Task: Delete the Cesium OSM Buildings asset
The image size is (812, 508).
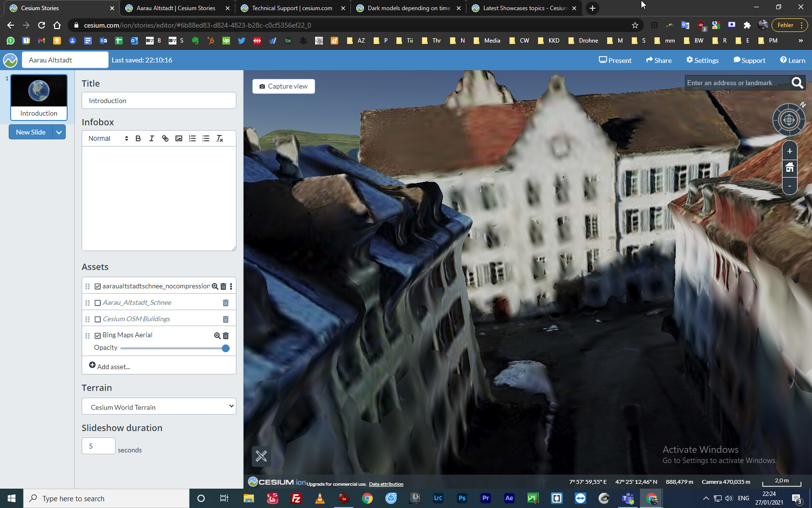Action: (x=225, y=319)
